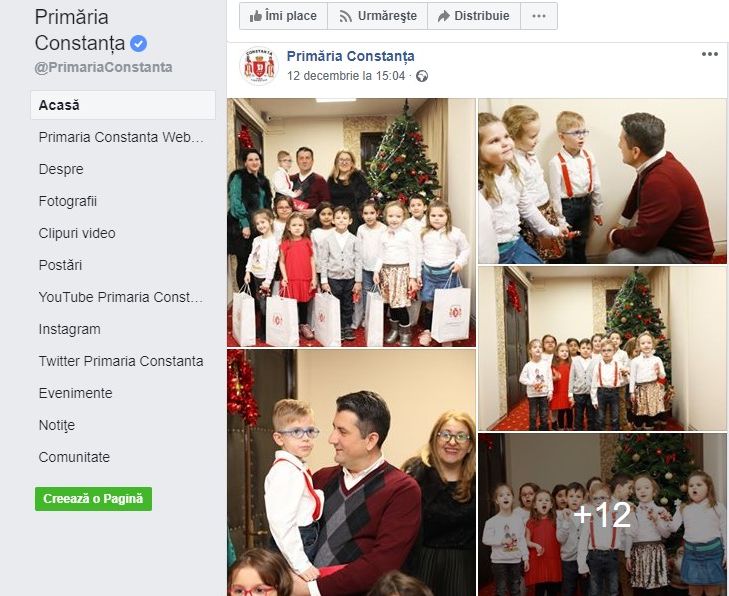The image size is (729, 596).
Task: Open the three-dots menu beside Distribuie
Action: [539, 16]
